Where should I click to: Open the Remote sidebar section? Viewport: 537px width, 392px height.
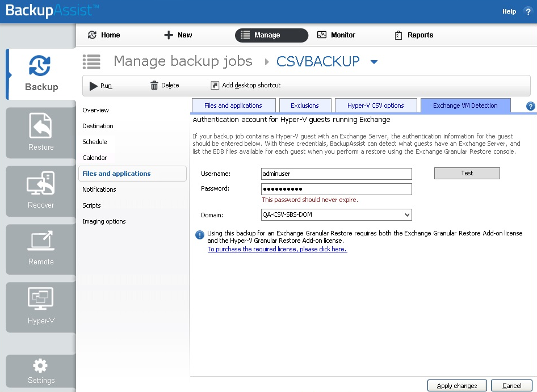click(41, 247)
